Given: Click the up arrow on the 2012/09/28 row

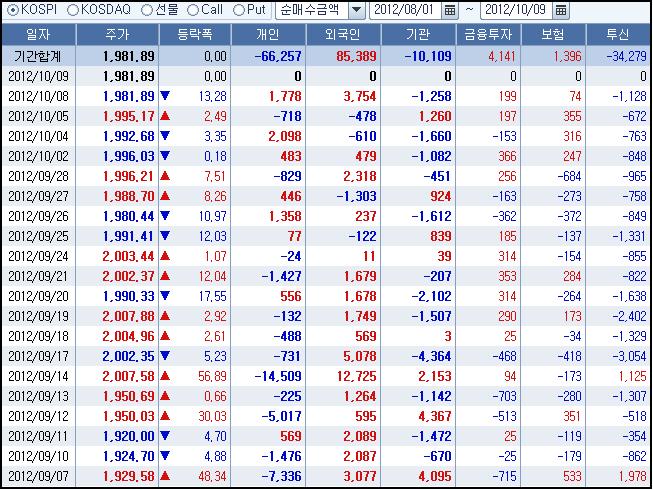Looking at the screenshot, I should [x=165, y=176].
